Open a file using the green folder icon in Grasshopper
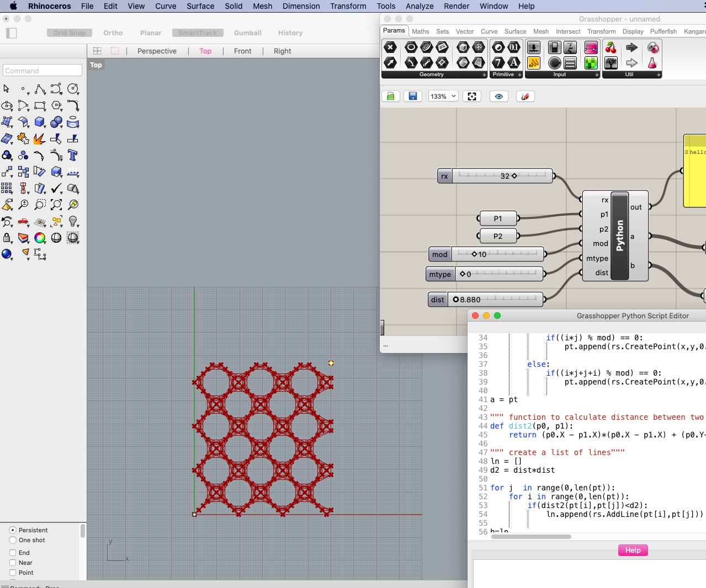Viewport: 706px width, 588px height. click(x=391, y=96)
